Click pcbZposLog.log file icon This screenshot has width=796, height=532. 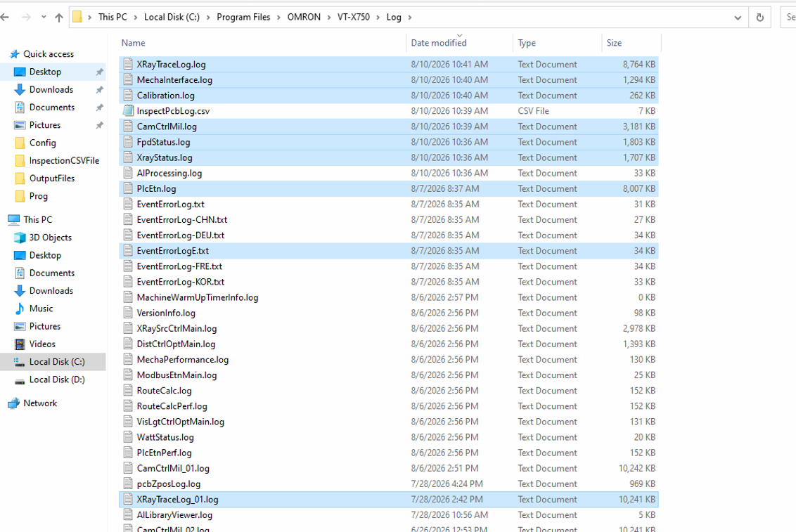[x=128, y=484]
